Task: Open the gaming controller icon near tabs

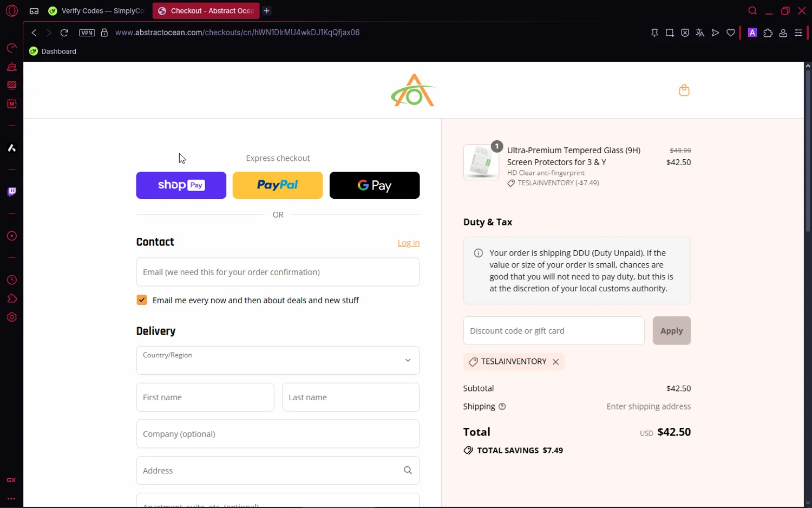Action: pos(34,11)
